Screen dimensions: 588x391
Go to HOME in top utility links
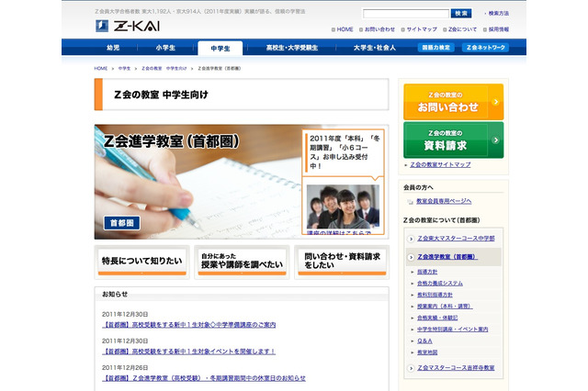tap(345, 29)
